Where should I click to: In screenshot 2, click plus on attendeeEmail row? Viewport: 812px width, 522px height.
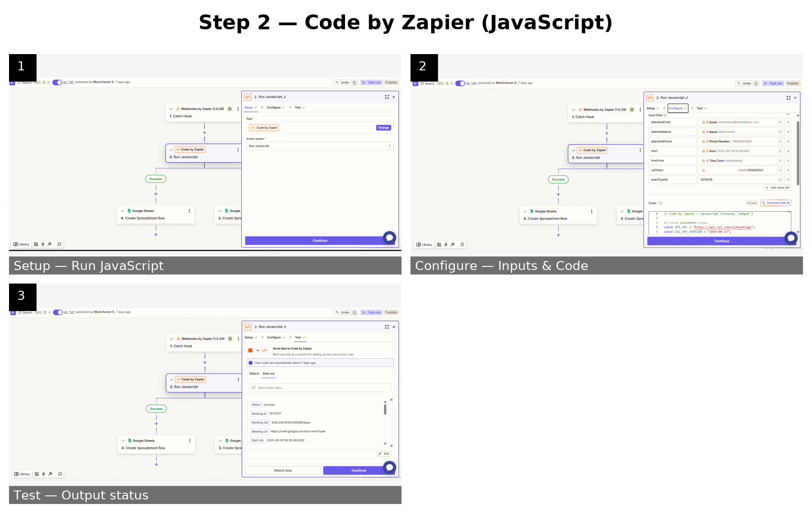(780, 122)
